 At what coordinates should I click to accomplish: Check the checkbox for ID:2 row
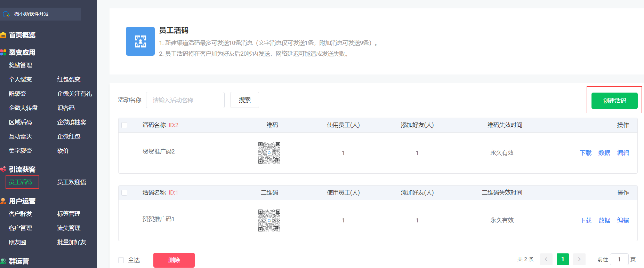(124, 125)
